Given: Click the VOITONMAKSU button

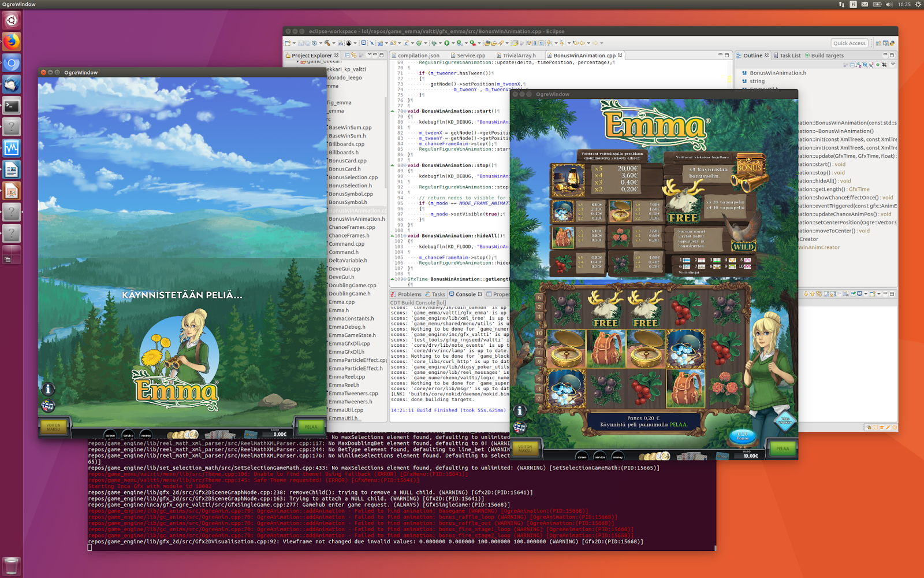Looking at the screenshot, I should (x=524, y=448).
